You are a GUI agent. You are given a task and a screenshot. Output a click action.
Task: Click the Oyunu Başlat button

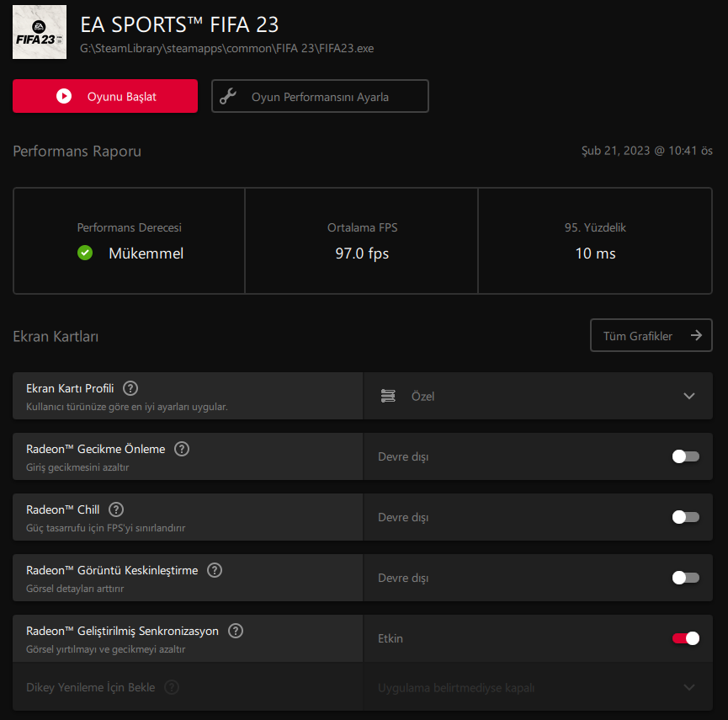[105, 96]
